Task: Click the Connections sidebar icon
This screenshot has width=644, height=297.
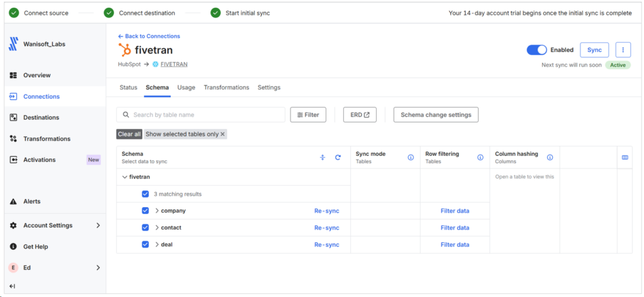Action: point(13,96)
